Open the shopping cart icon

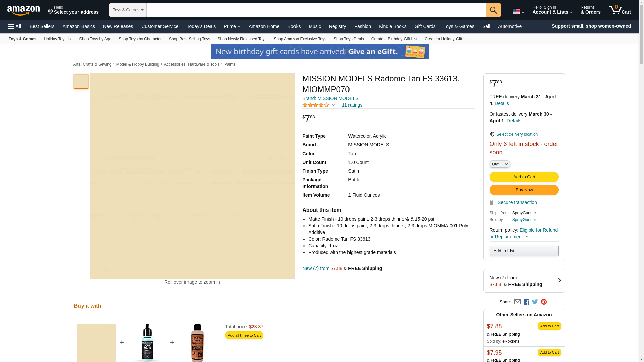click(619, 10)
